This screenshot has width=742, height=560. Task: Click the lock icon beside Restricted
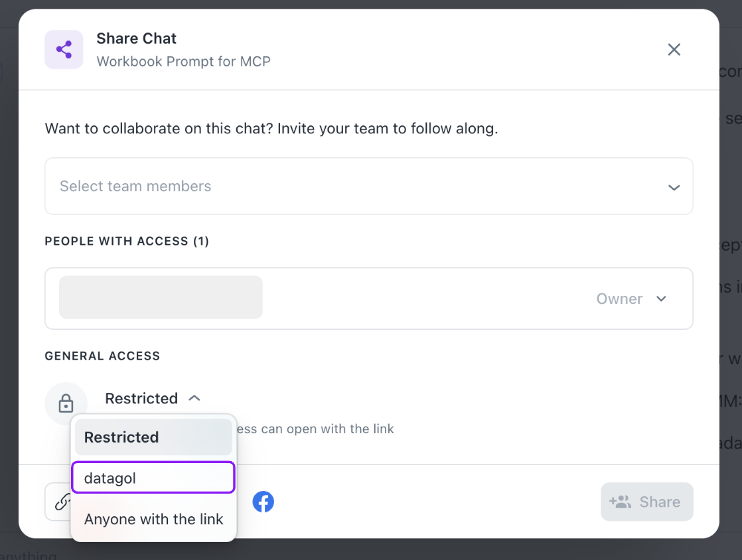click(66, 403)
